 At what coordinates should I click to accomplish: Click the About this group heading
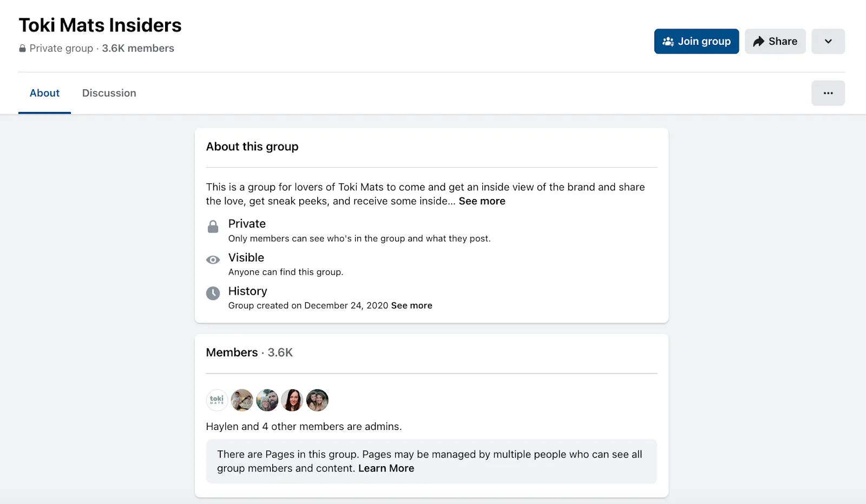(252, 147)
